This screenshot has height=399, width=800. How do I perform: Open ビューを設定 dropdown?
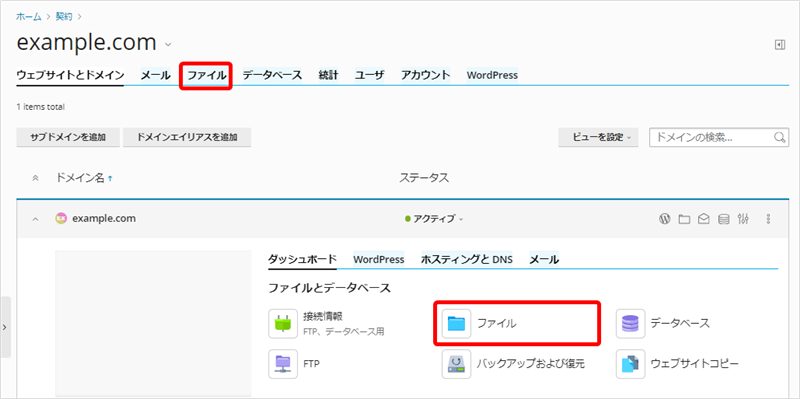598,137
